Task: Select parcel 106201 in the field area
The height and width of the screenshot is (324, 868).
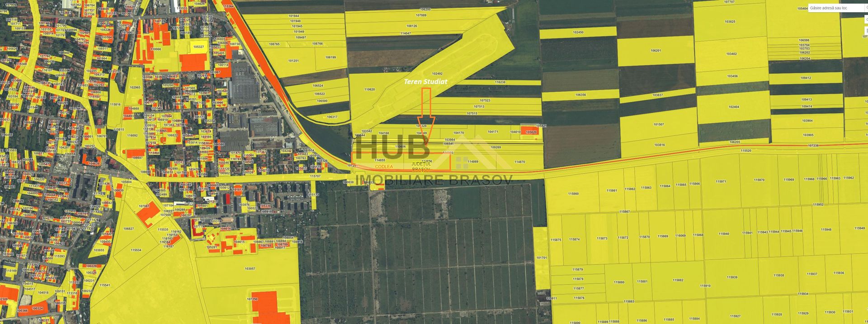Action: coord(656,51)
